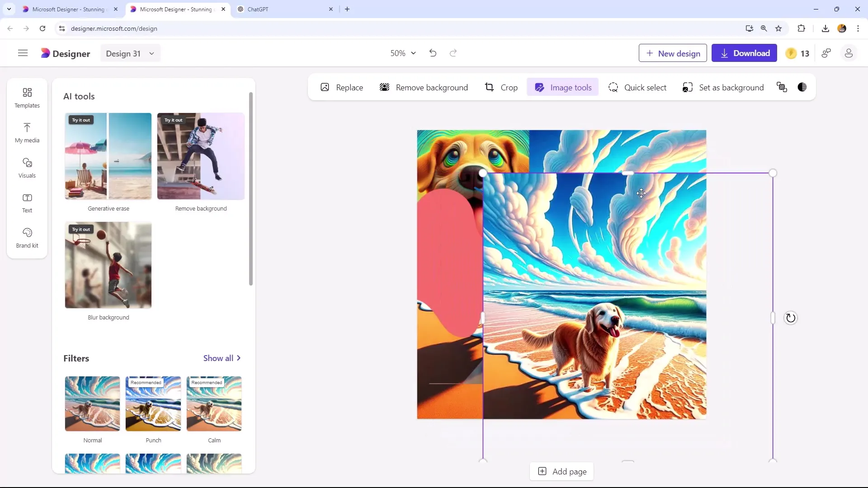Click the Replace image tool icon
The height and width of the screenshot is (488, 868).
click(x=325, y=88)
